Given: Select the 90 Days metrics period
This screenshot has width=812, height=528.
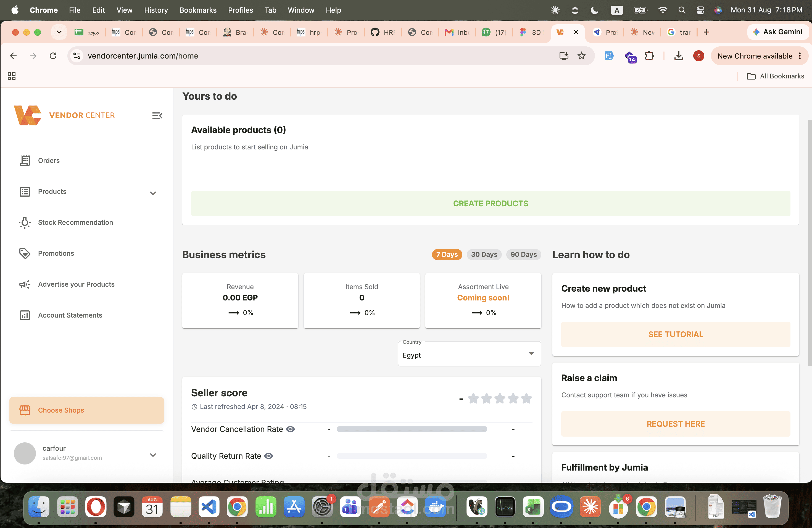Looking at the screenshot, I should (x=524, y=254).
